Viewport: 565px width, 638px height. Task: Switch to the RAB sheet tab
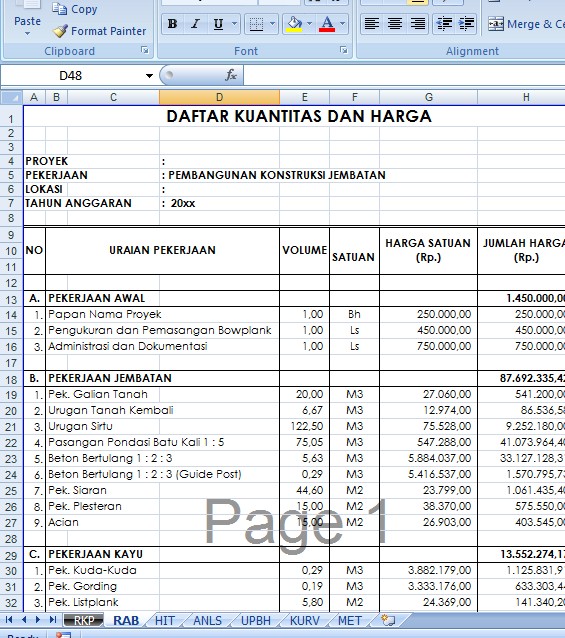126,621
